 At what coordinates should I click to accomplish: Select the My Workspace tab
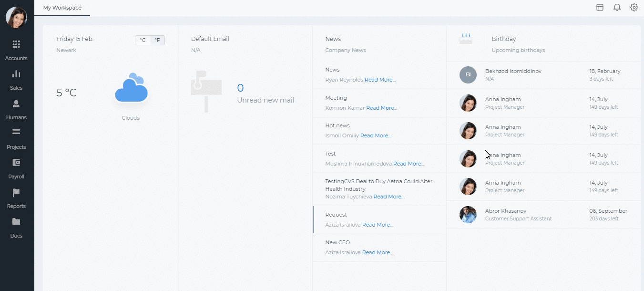[62, 8]
